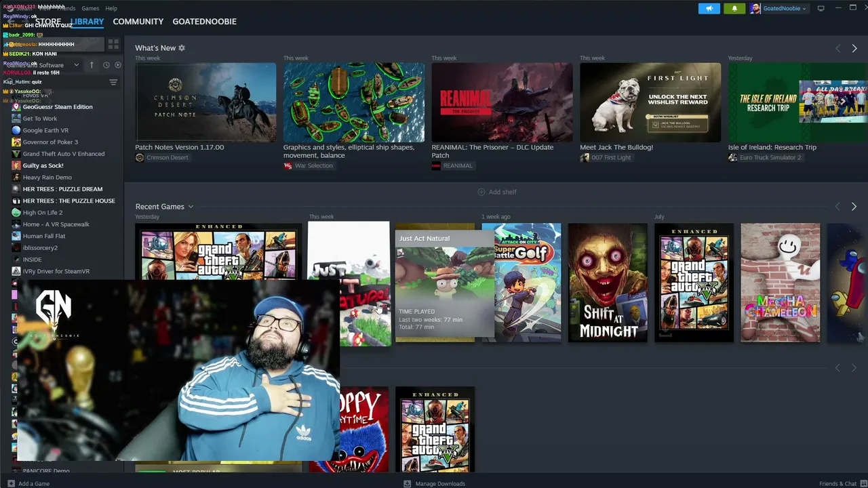Click Human Fall Flat game icon
Screen dimensions: 868x488
16,236
